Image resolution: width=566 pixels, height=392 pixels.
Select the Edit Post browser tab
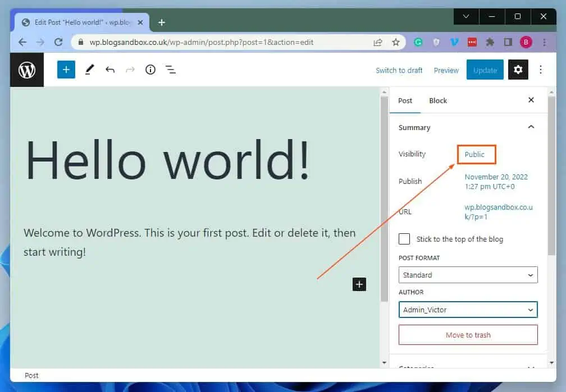click(82, 22)
